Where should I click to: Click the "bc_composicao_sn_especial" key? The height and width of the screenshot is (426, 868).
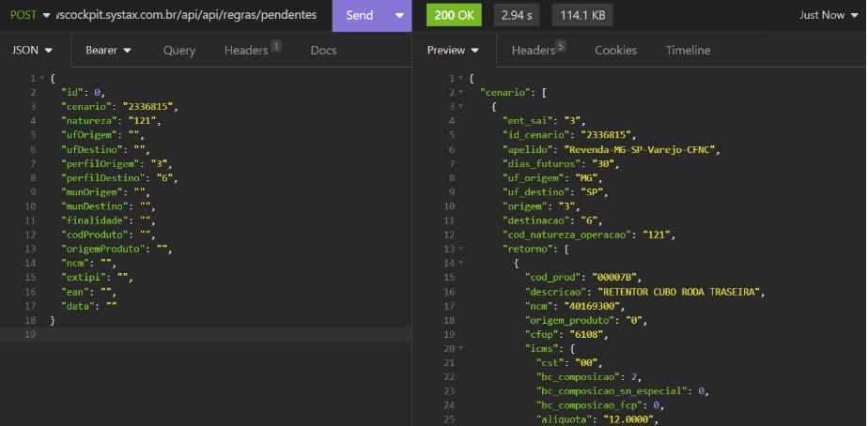(x=612, y=391)
